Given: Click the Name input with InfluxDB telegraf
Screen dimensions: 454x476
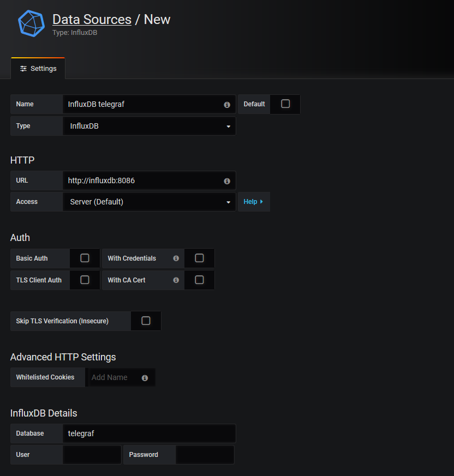Looking at the screenshot, I should [149, 104].
